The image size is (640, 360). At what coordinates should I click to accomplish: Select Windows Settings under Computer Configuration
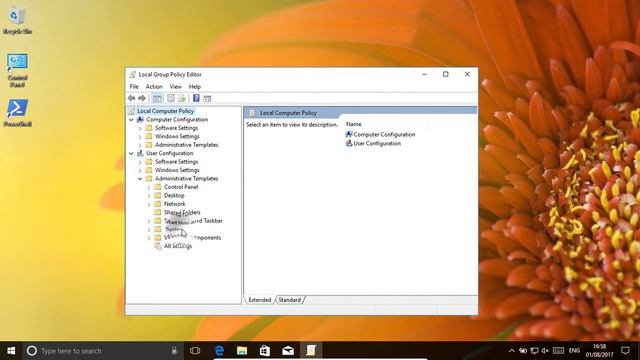(177, 137)
